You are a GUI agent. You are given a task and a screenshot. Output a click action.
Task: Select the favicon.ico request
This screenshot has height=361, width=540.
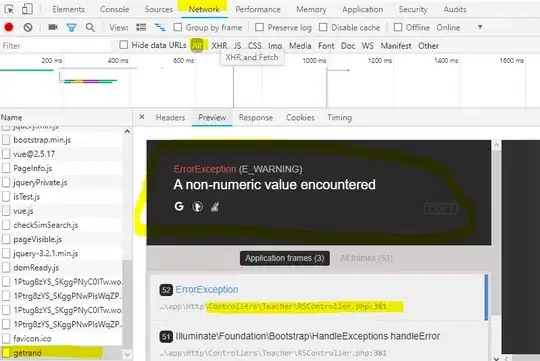click(x=61, y=339)
